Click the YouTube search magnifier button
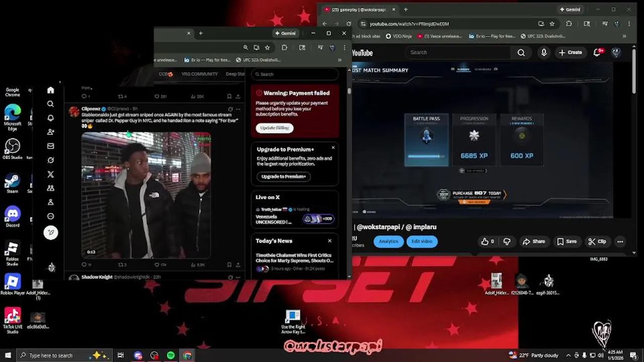The height and width of the screenshot is (362, 644). [521, 52]
